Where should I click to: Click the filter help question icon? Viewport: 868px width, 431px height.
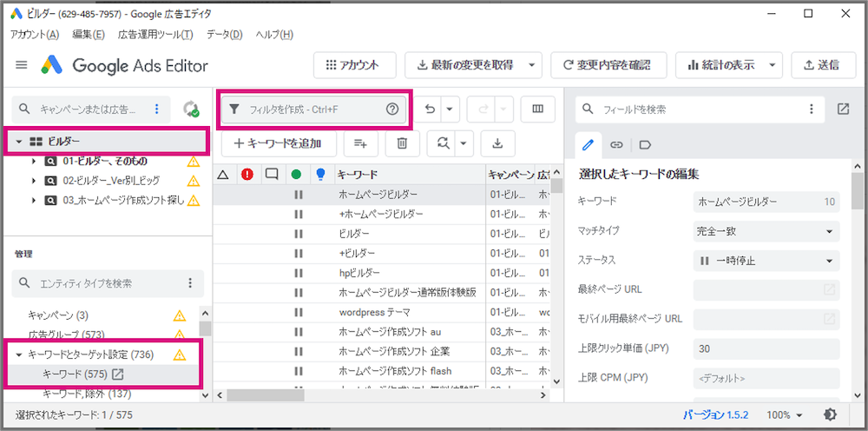point(392,109)
